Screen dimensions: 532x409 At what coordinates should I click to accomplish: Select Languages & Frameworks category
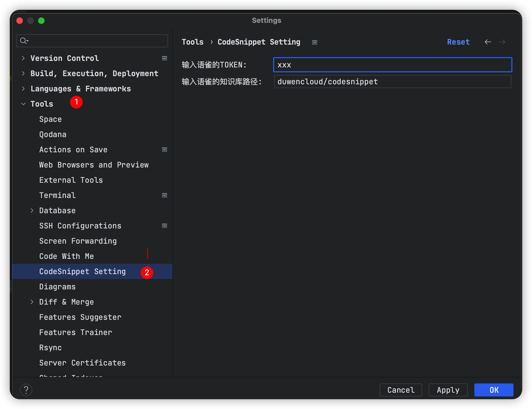[81, 89]
